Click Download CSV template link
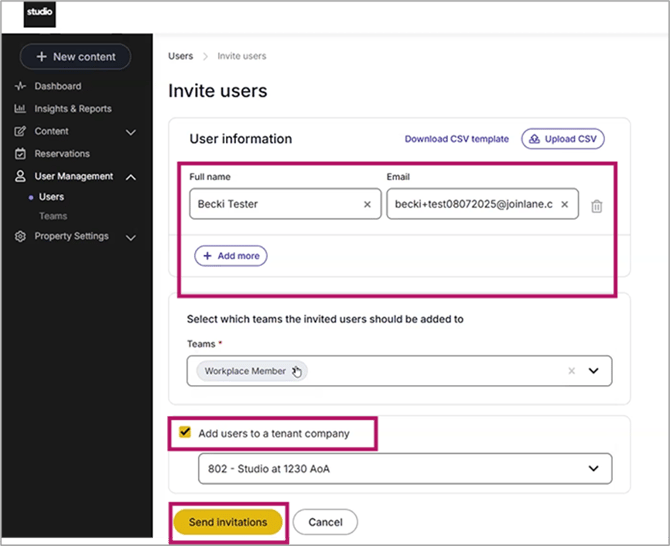The image size is (670, 546). (x=456, y=139)
